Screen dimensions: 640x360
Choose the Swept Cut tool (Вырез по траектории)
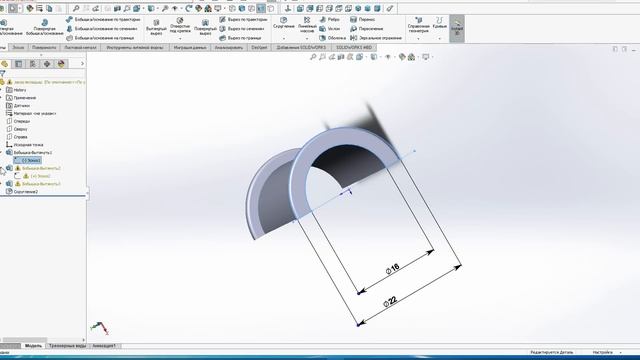243,19
